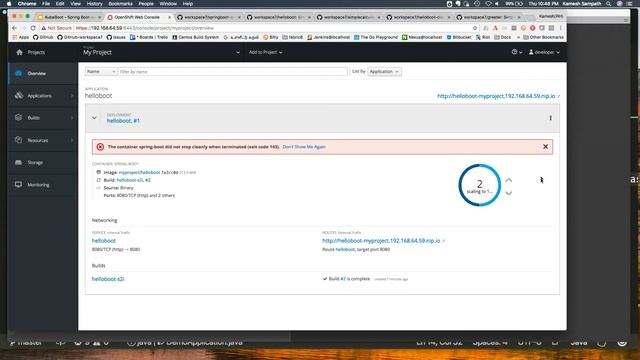The image size is (640, 360).
Task: Open the developer user menu
Action: coord(544,52)
